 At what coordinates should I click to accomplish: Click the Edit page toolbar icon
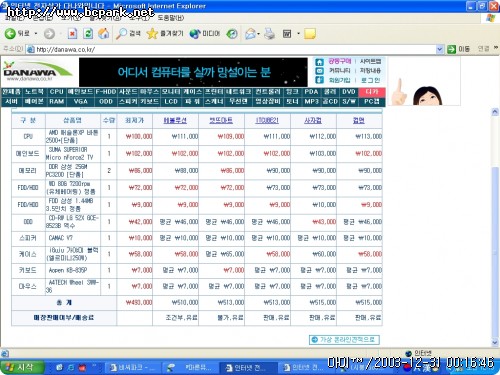coord(287,34)
